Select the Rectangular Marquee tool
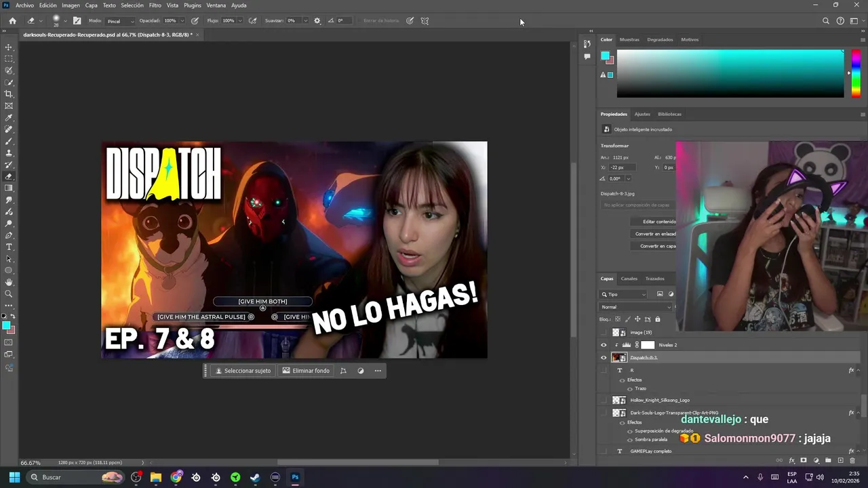 (9, 59)
